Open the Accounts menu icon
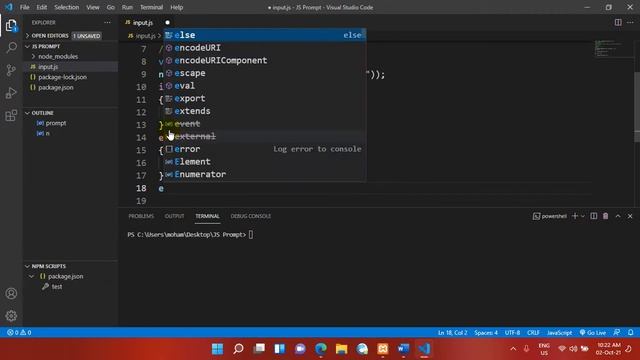 pyautogui.click(x=11, y=293)
